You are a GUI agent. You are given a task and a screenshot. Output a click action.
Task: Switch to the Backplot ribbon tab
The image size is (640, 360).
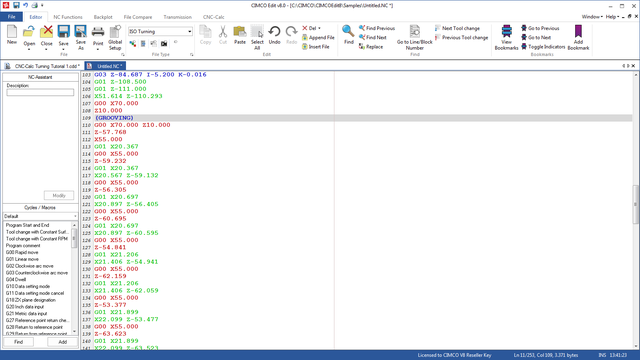click(x=103, y=17)
